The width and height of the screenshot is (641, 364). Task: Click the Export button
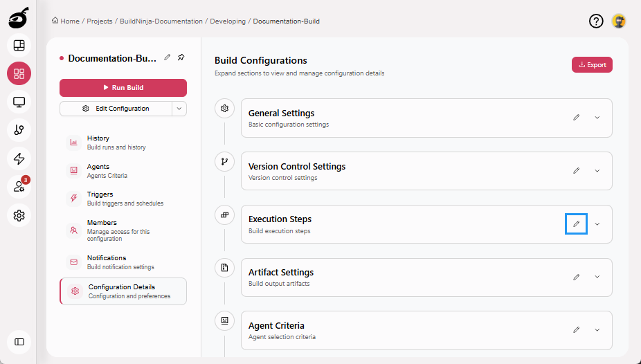[x=592, y=65]
